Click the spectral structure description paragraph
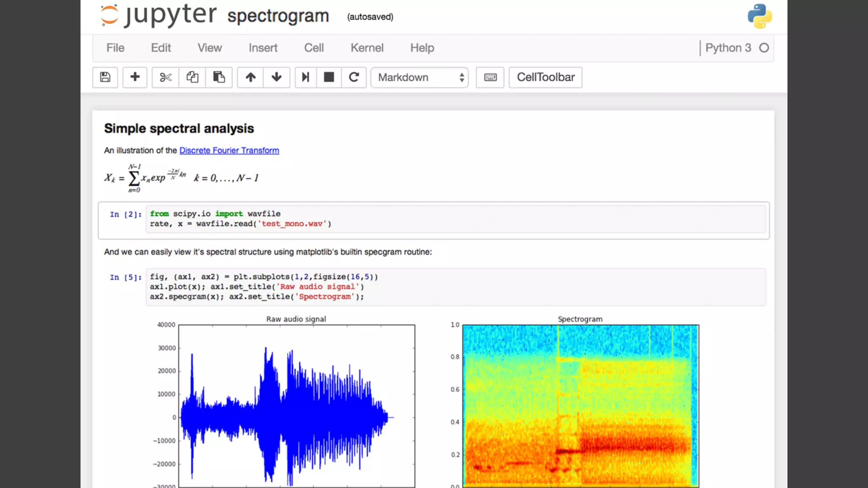This screenshot has height=488, width=868. coord(268,252)
